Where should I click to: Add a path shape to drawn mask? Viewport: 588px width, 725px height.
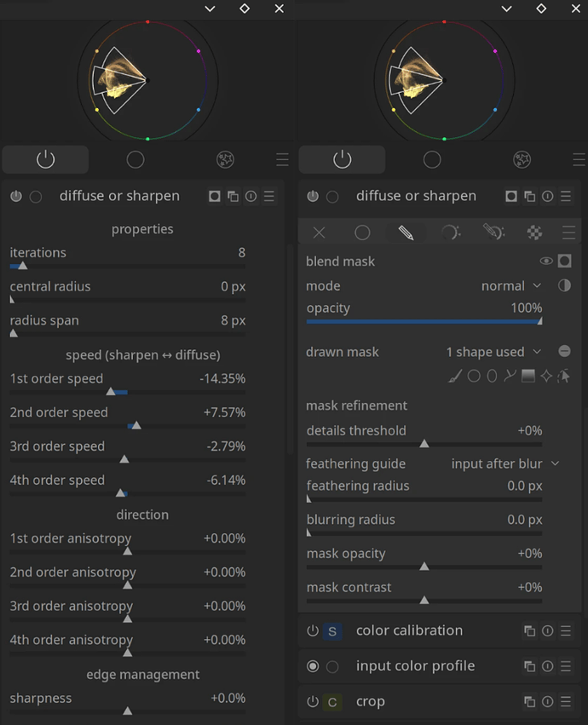[x=510, y=376]
